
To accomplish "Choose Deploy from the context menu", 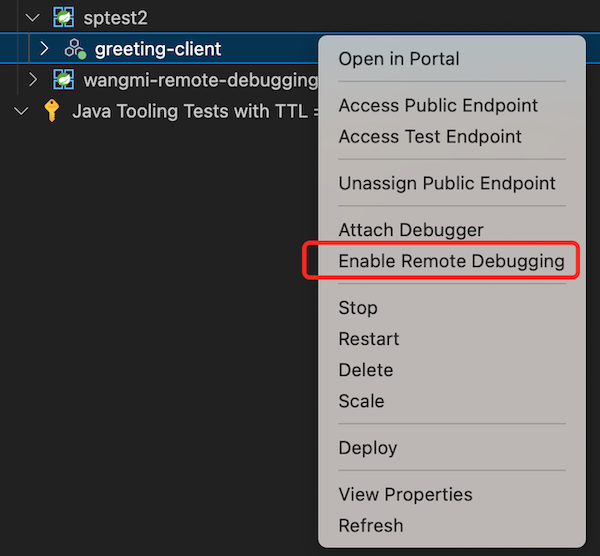I will coord(368,448).
